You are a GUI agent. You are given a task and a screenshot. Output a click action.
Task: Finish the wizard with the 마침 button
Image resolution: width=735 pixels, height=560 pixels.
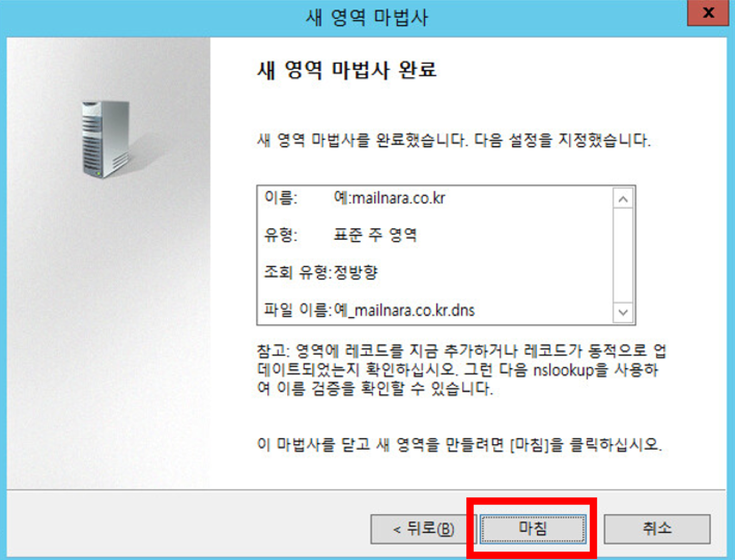532,528
